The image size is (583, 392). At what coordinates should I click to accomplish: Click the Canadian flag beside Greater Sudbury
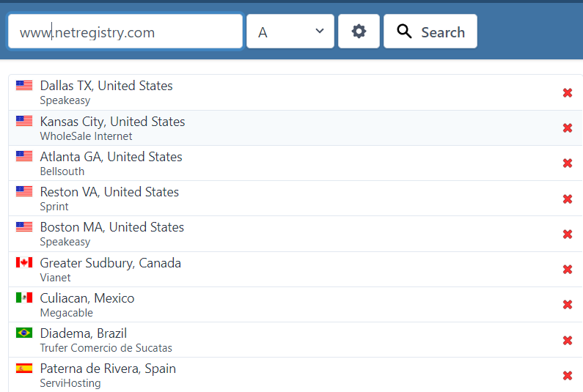tap(24, 262)
